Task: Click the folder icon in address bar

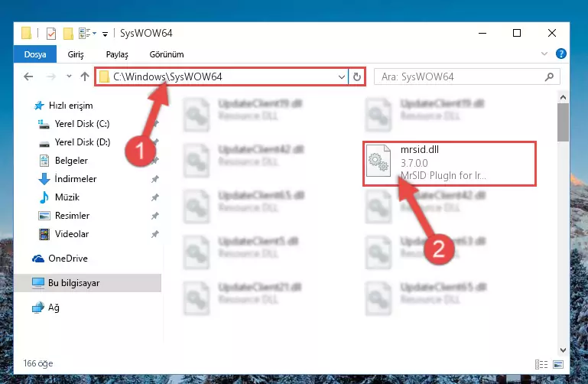Action: [104, 76]
